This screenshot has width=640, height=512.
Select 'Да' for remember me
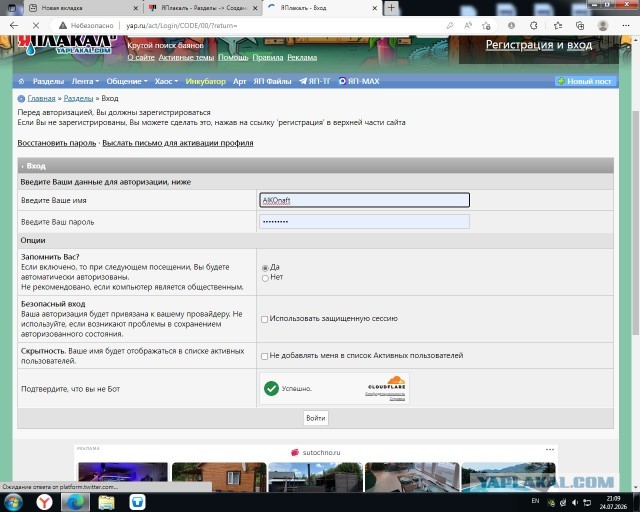265,268
